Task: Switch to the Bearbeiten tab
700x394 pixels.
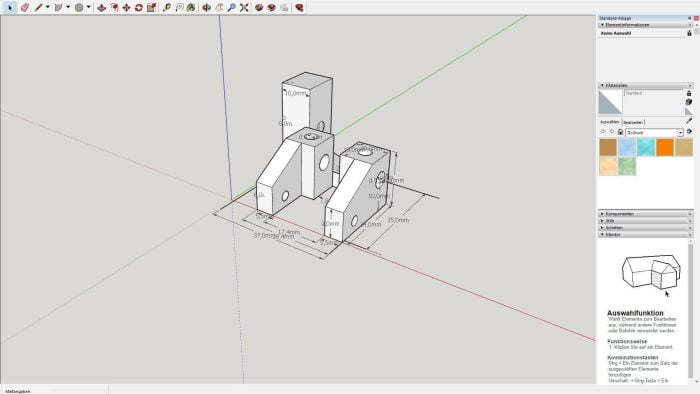Action: pos(633,122)
